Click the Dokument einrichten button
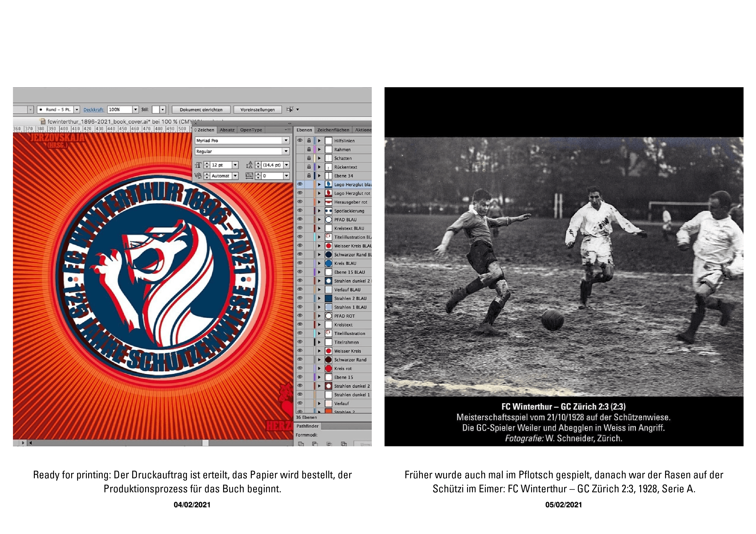This screenshot has height=534, width=756. [201, 110]
